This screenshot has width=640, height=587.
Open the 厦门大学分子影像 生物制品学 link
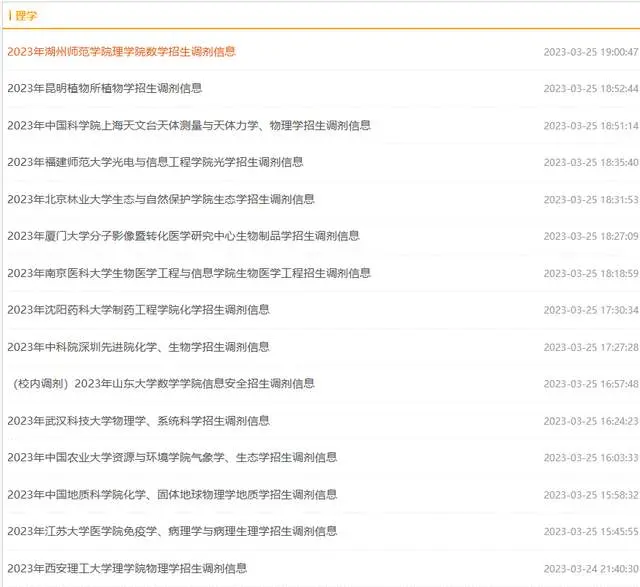[x=183, y=236]
